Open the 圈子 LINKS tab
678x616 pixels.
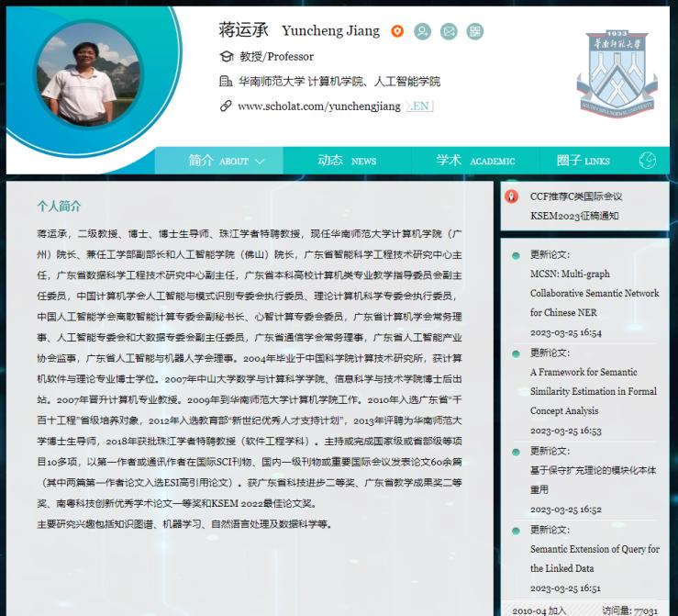583,161
